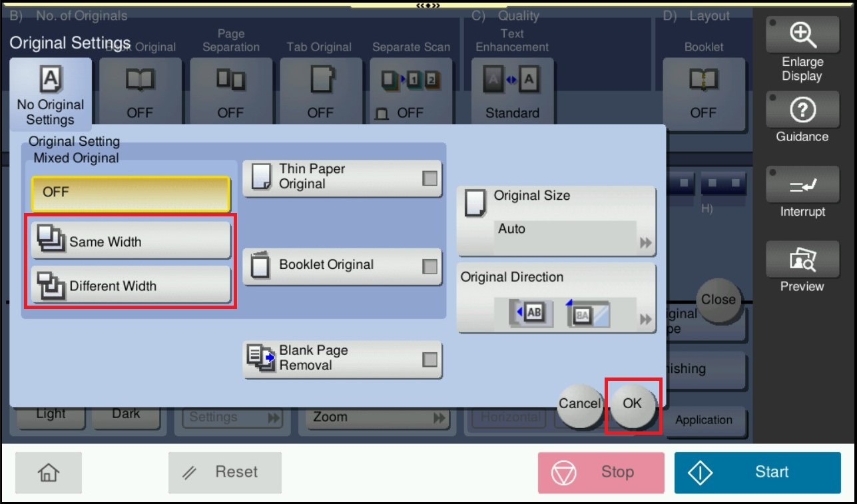Open the Zoom settings arrow
This screenshot has width=857, height=504.
pos(439,418)
